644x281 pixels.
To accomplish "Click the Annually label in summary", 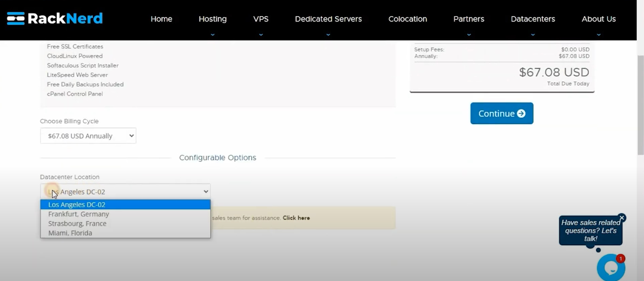I will click(x=426, y=56).
